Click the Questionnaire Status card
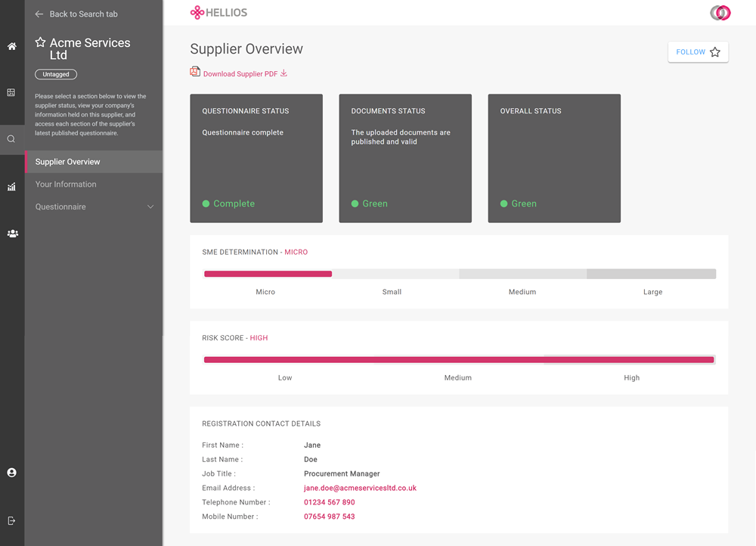756x546 pixels. [x=256, y=158]
